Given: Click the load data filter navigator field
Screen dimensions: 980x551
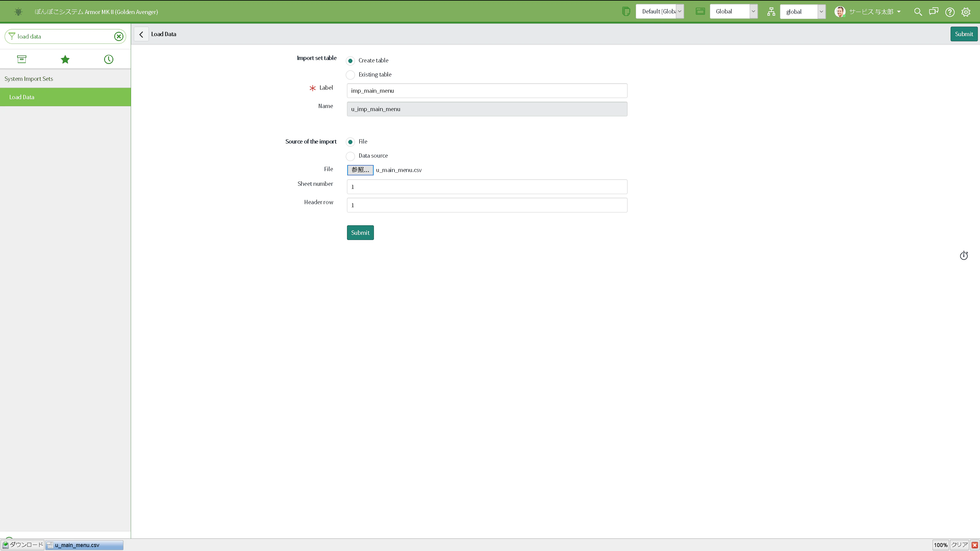Looking at the screenshot, I should coord(65,36).
